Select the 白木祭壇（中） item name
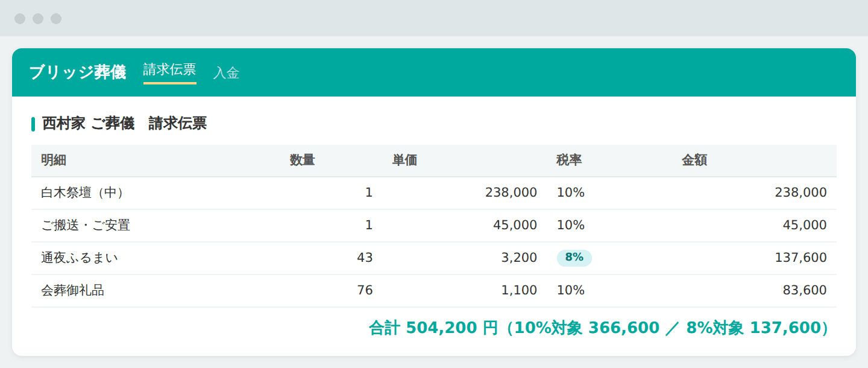 [x=83, y=193]
